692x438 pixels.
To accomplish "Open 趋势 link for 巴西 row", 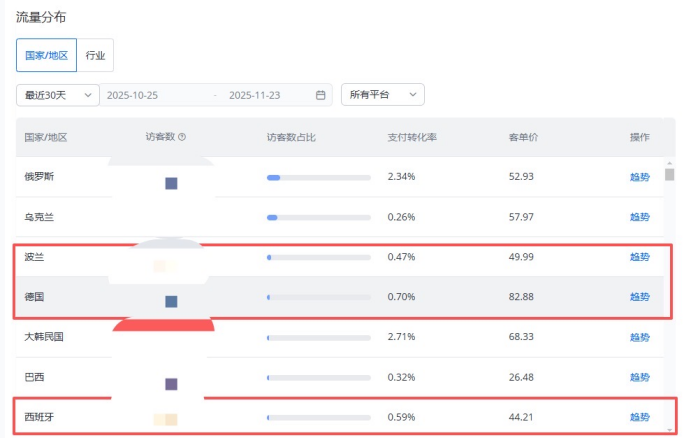I will click(x=639, y=377).
